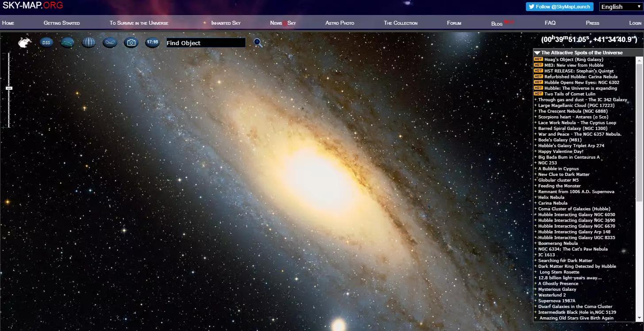Open the FAQ menu item
The image size is (644, 331).
click(550, 23)
